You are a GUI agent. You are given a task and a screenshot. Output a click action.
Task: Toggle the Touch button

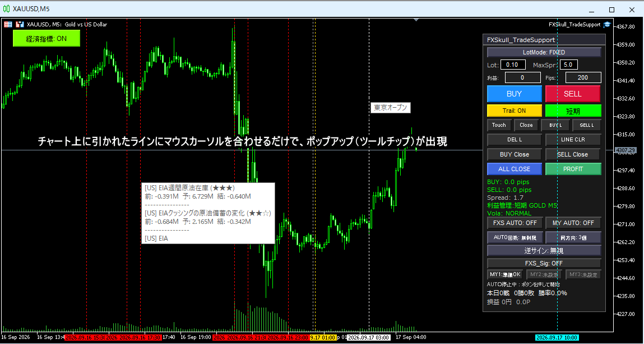(x=499, y=125)
